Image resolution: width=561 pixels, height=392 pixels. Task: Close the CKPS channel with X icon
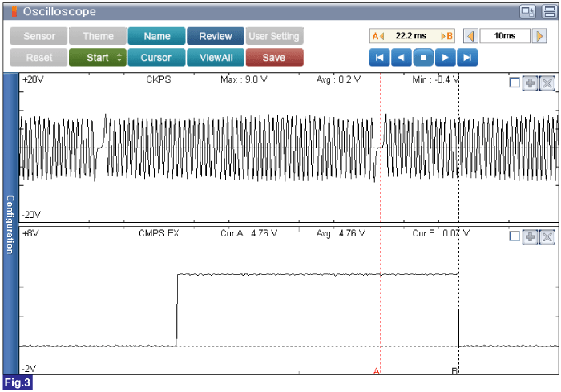pos(547,83)
